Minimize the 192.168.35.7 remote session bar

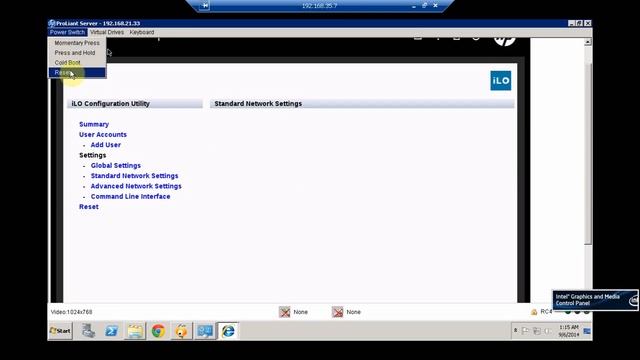tap(414, 6)
